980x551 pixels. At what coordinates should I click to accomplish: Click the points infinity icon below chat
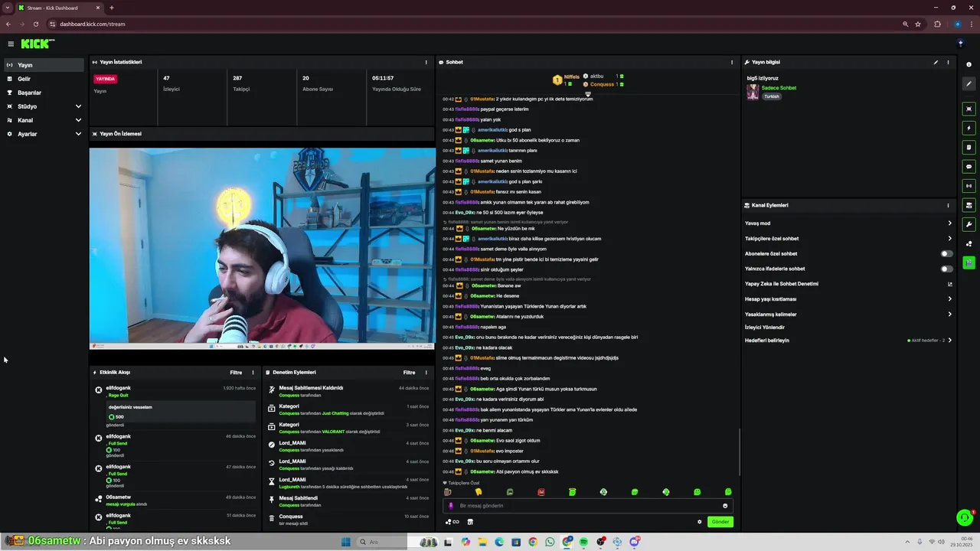click(452, 522)
